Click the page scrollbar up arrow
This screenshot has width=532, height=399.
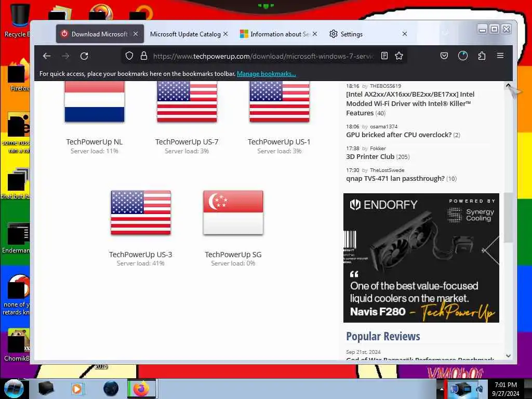coord(508,86)
